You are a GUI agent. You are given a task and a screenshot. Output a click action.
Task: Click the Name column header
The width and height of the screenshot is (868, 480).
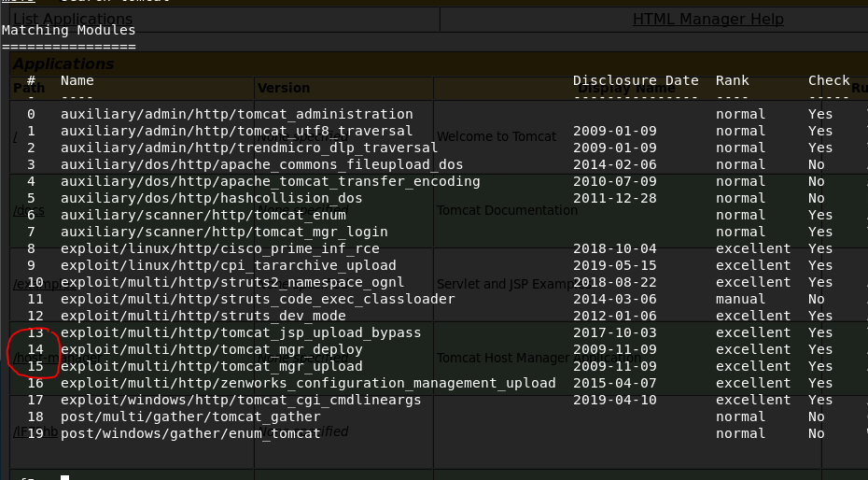tap(77, 80)
